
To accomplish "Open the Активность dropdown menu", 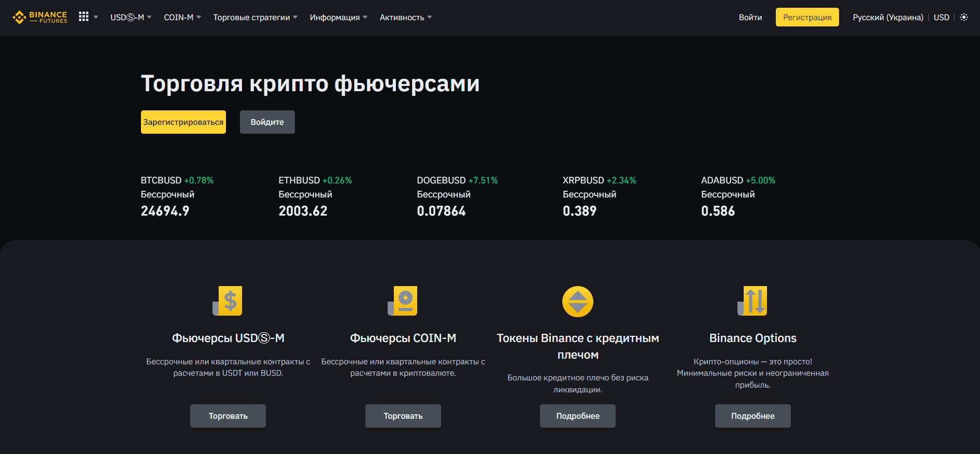I will coord(406,17).
